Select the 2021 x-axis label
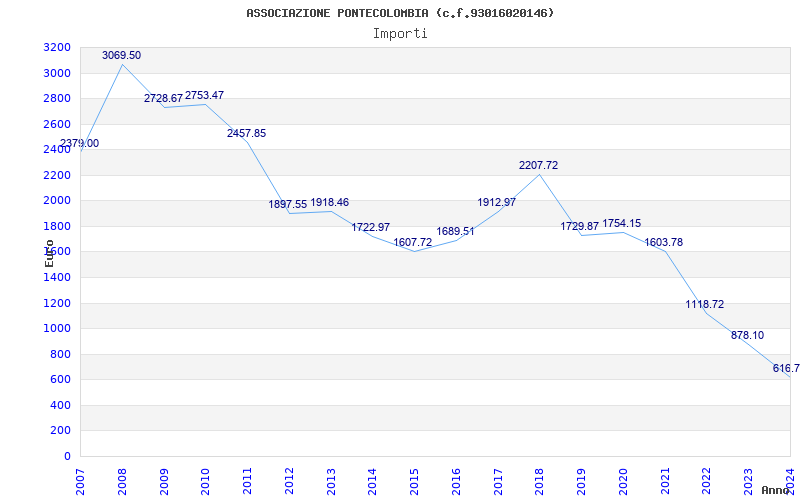 click(665, 482)
